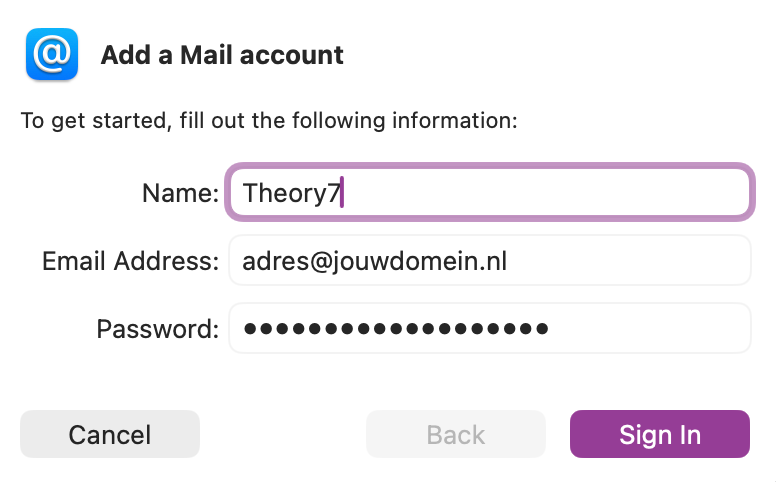
Task: Click the greyed-out Back button
Action: [456, 434]
